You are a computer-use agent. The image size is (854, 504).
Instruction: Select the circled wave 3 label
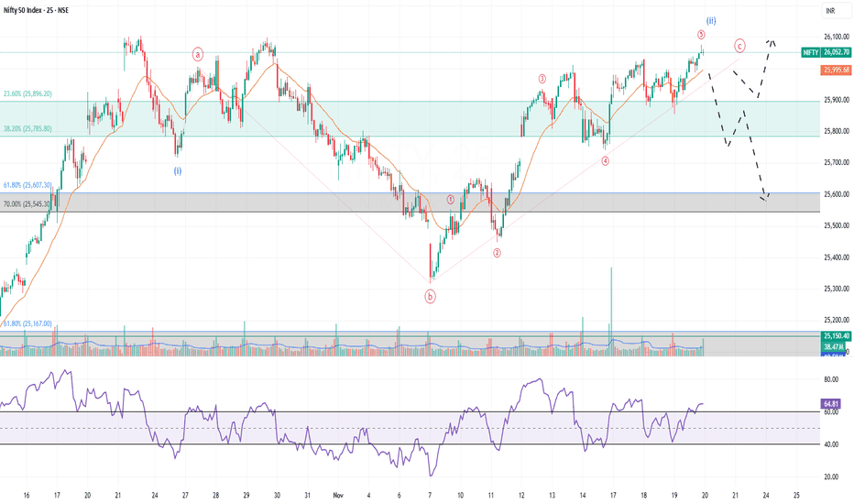point(542,79)
